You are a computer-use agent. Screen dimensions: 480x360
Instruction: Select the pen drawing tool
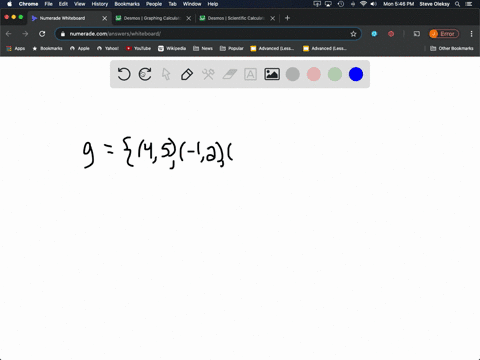[x=187, y=74]
